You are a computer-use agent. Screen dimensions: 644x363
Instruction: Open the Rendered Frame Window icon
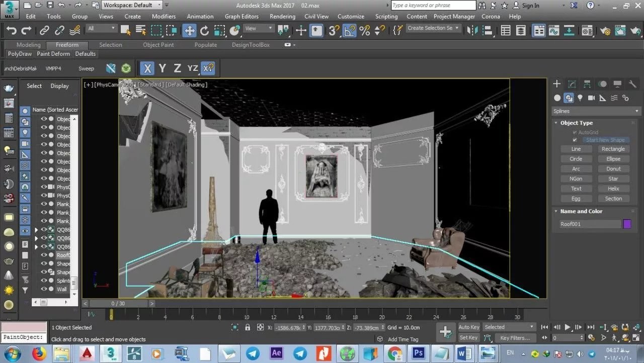click(x=620, y=31)
